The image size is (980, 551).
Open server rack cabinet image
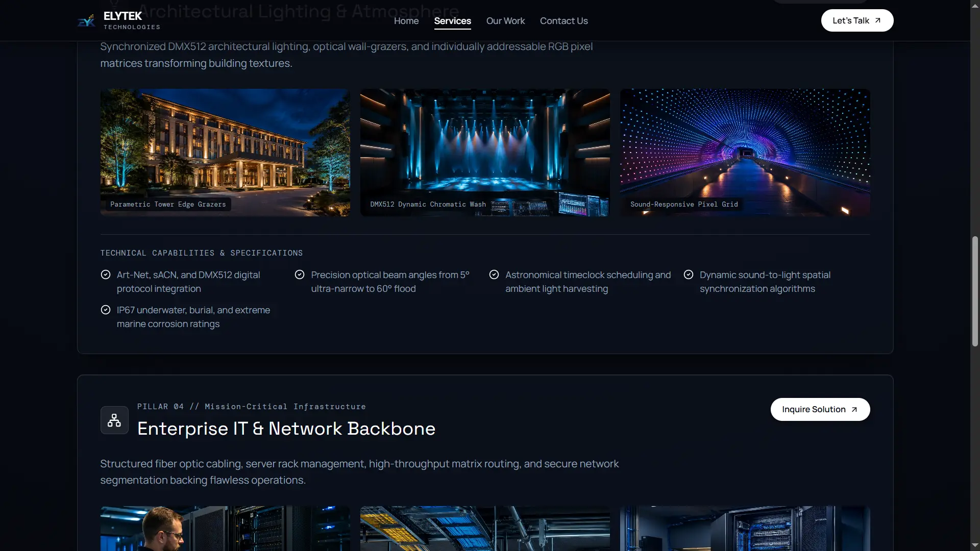coord(745,528)
